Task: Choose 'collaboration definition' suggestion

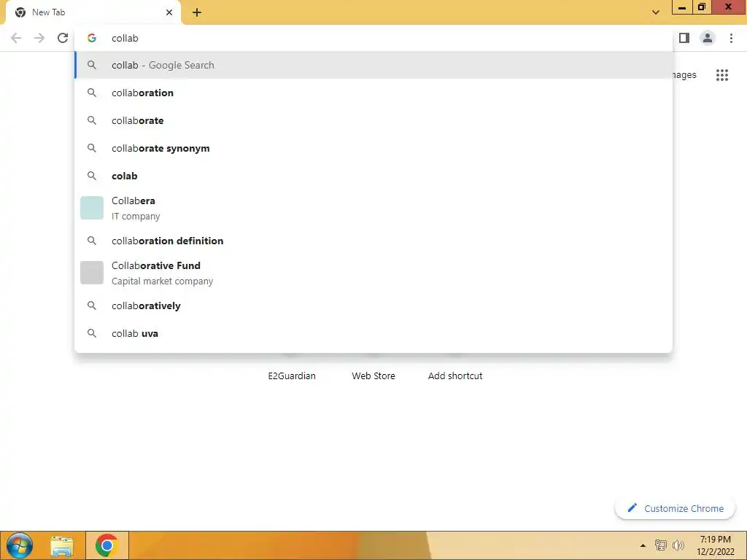Action: pyautogui.click(x=373, y=241)
